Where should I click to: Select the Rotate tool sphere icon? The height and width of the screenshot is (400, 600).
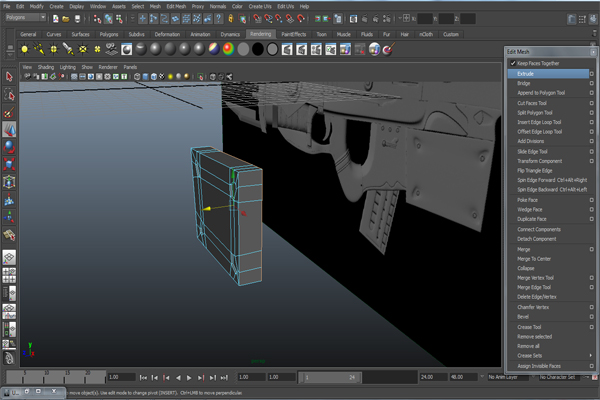tap(9, 147)
